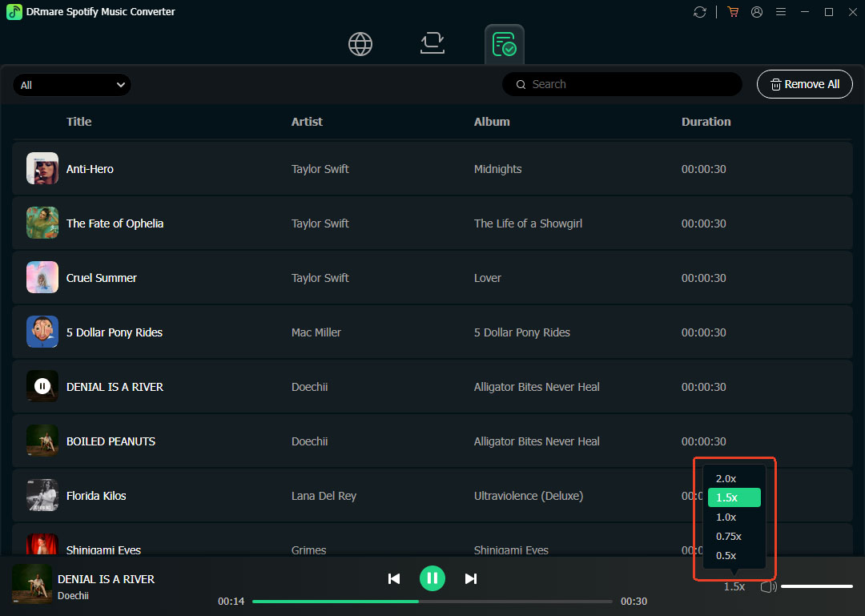This screenshot has height=616, width=865.
Task: Choose 0.5x playback speed
Action: tap(734, 556)
